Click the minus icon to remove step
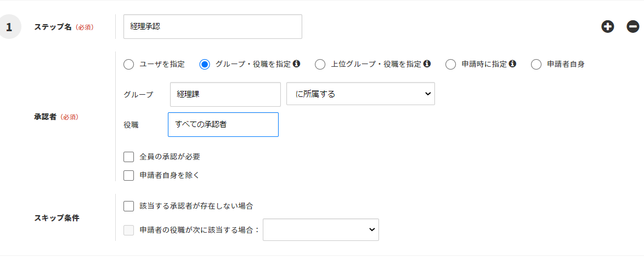644x265 pixels. (x=633, y=26)
